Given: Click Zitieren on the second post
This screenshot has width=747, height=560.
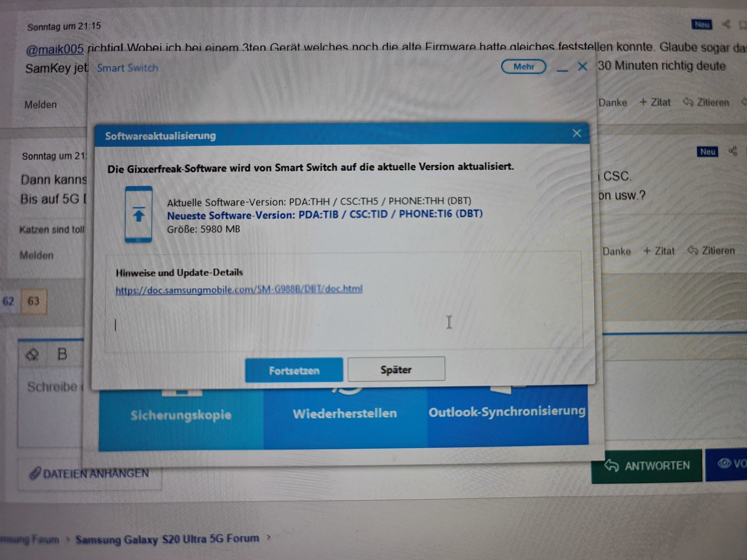Looking at the screenshot, I should click(x=711, y=250).
